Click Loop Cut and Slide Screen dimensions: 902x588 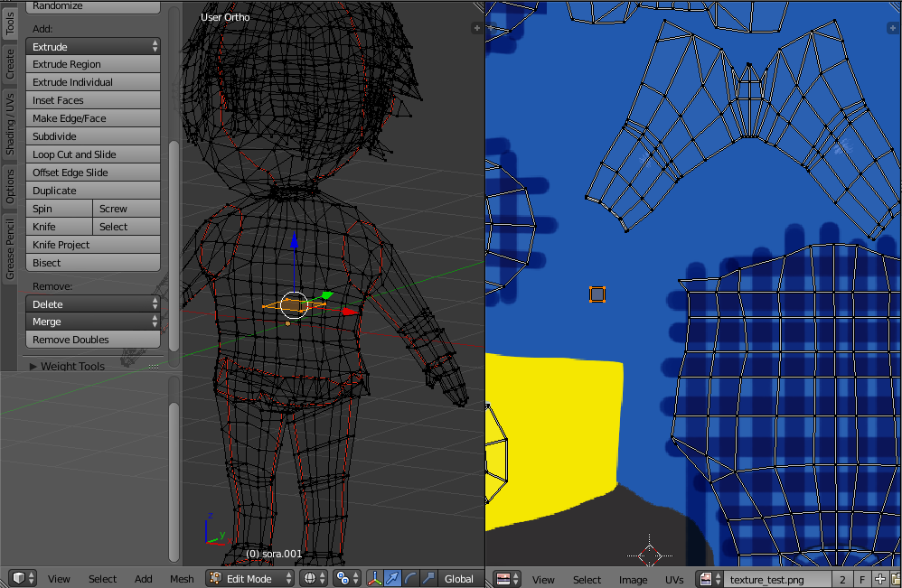(x=93, y=154)
